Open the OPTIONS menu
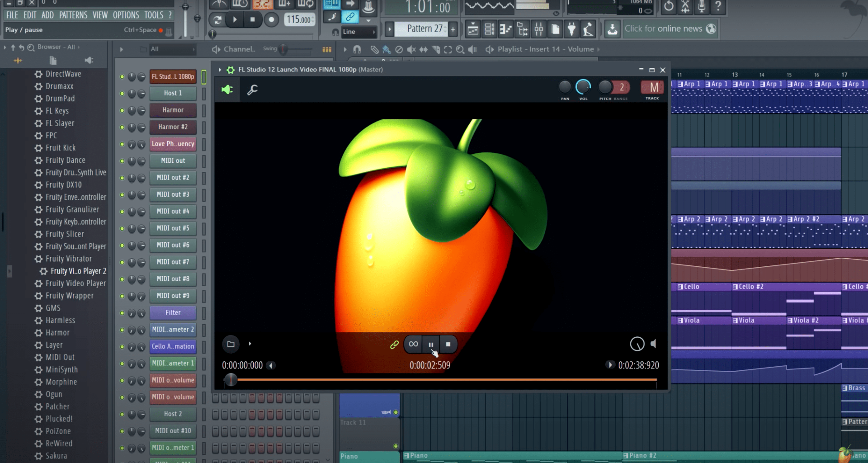Viewport: 868px width, 463px height. (126, 15)
